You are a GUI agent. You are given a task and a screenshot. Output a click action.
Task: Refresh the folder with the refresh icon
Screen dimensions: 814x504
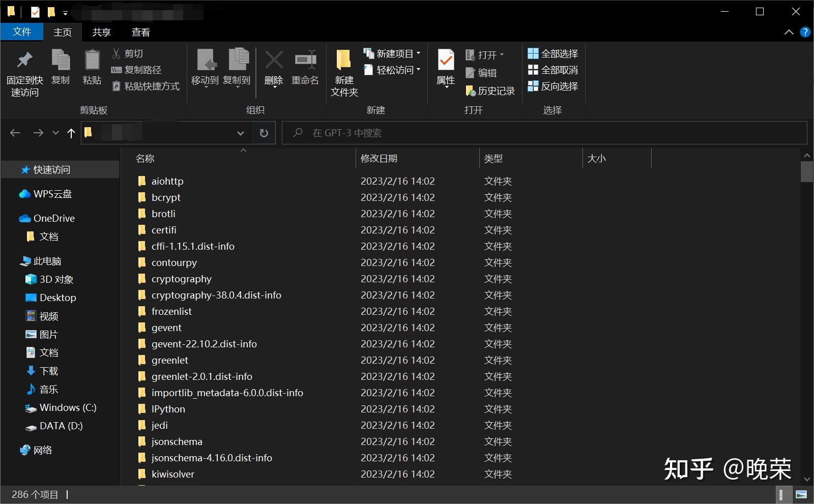click(x=264, y=133)
